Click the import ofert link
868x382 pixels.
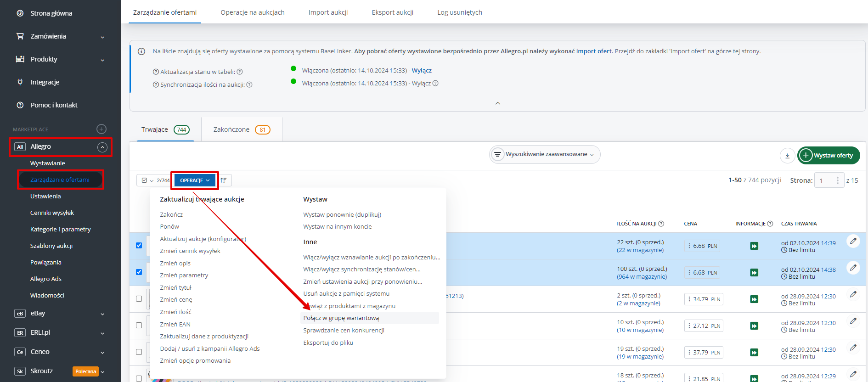594,51
